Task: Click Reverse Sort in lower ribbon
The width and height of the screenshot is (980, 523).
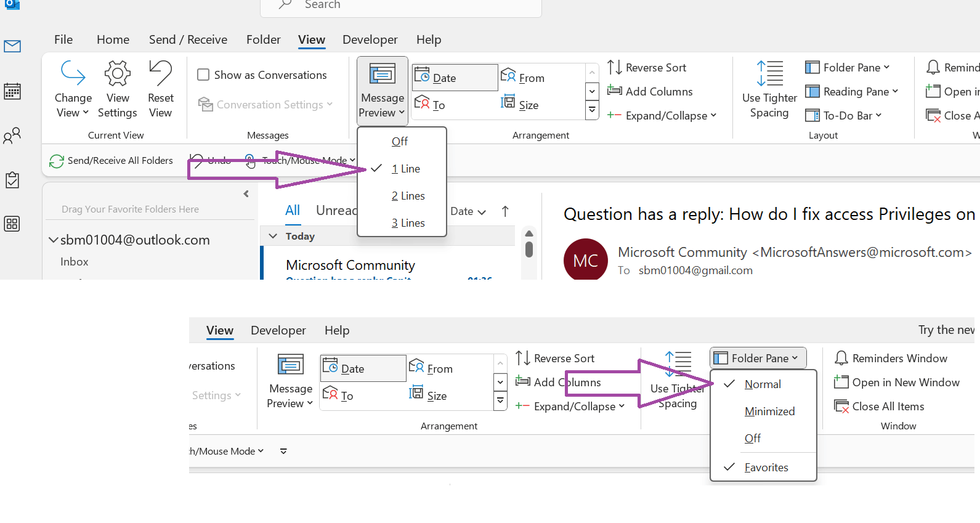Action: (x=555, y=358)
